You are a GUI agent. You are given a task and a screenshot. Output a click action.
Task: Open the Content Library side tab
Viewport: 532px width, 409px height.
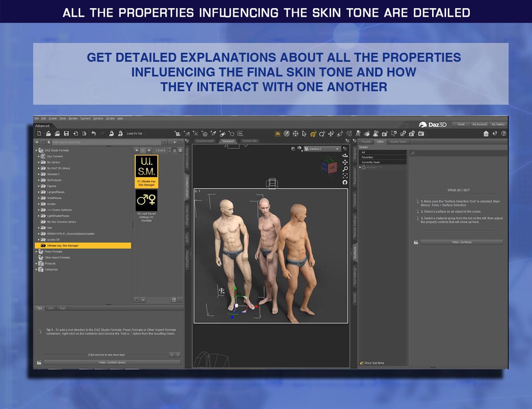click(x=187, y=187)
